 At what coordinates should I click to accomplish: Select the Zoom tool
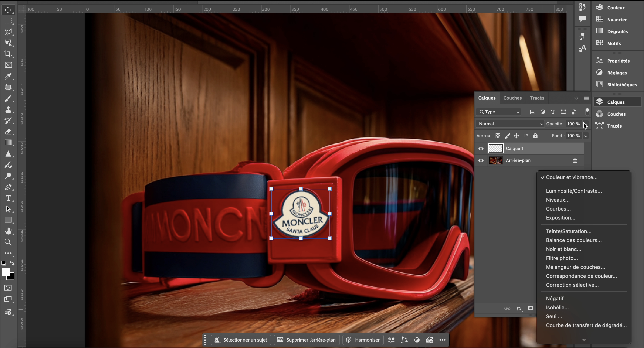[x=8, y=242]
